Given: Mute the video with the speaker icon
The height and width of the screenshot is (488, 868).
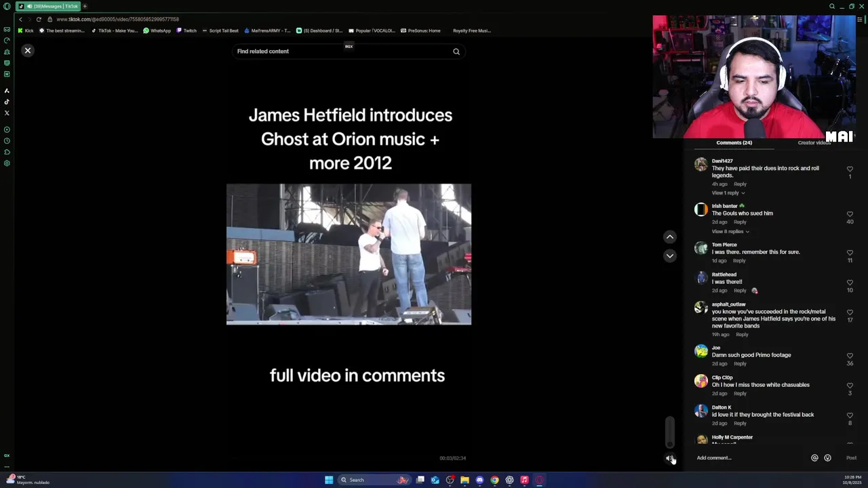Looking at the screenshot, I should tap(670, 459).
